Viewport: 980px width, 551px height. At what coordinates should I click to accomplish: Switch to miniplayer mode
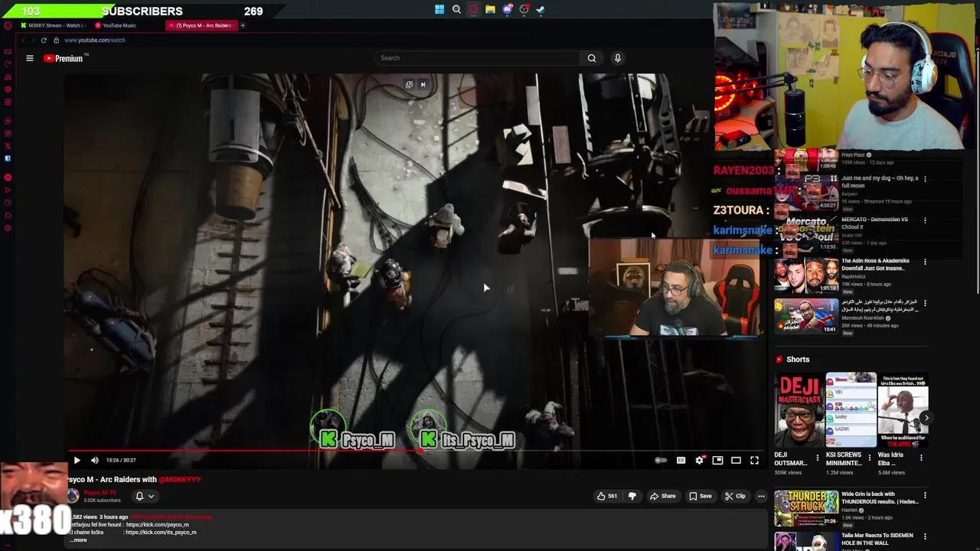717,460
